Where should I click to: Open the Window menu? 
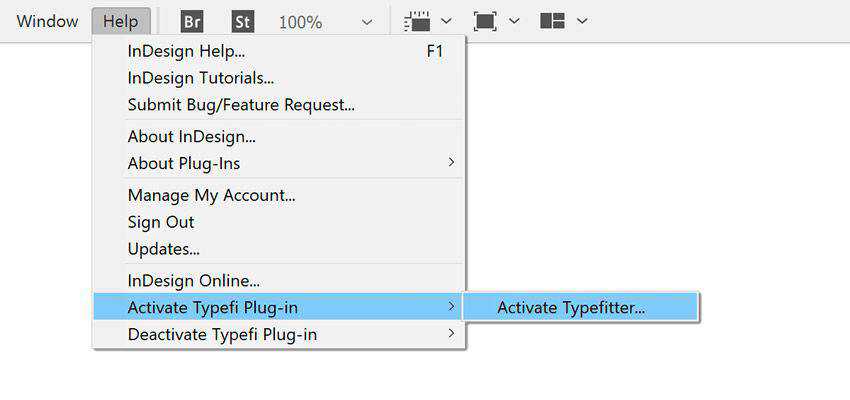[47, 21]
